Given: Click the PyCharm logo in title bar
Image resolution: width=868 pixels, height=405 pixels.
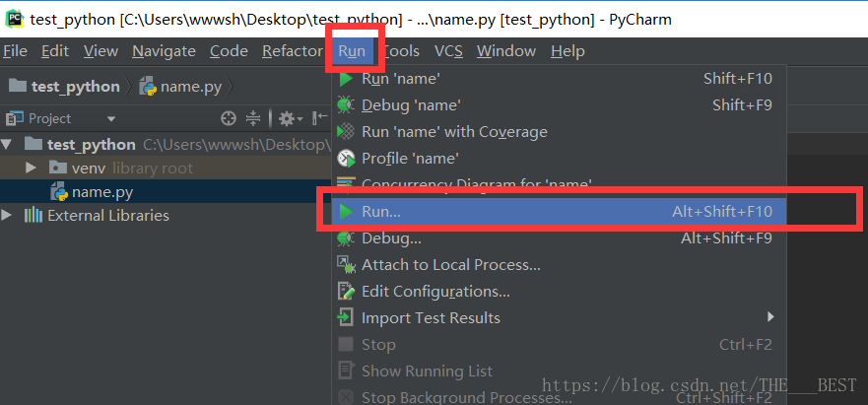Looking at the screenshot, I should [x=15, y=20].
